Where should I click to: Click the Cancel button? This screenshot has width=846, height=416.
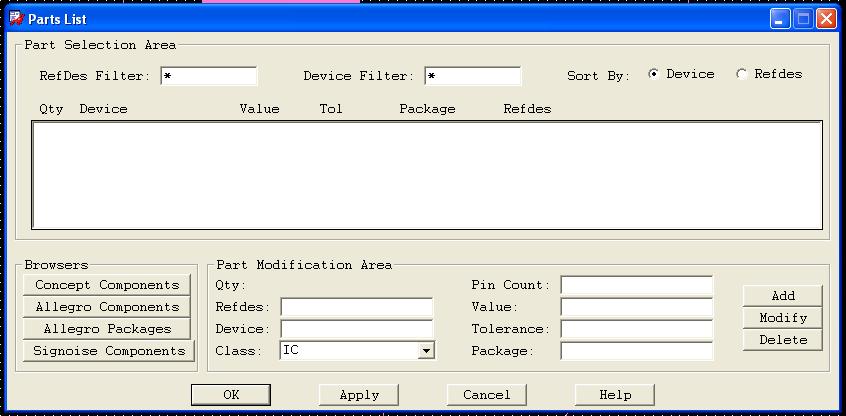click(x=487, y=395)
